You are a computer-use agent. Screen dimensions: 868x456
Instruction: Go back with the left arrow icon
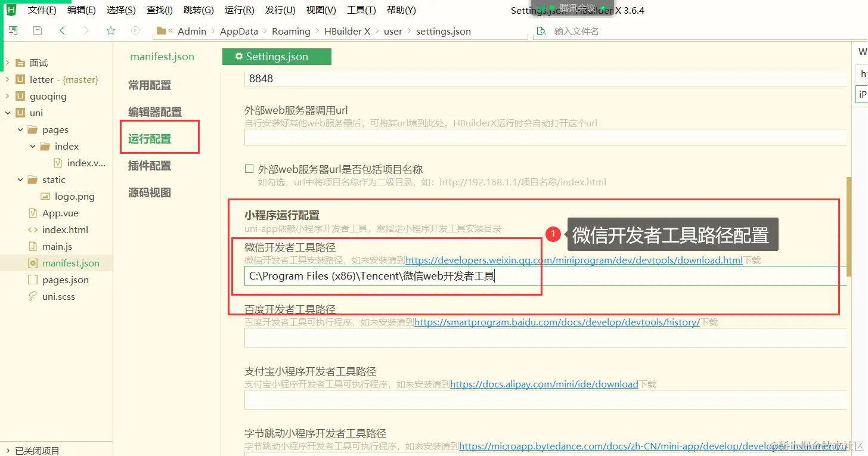62,30
